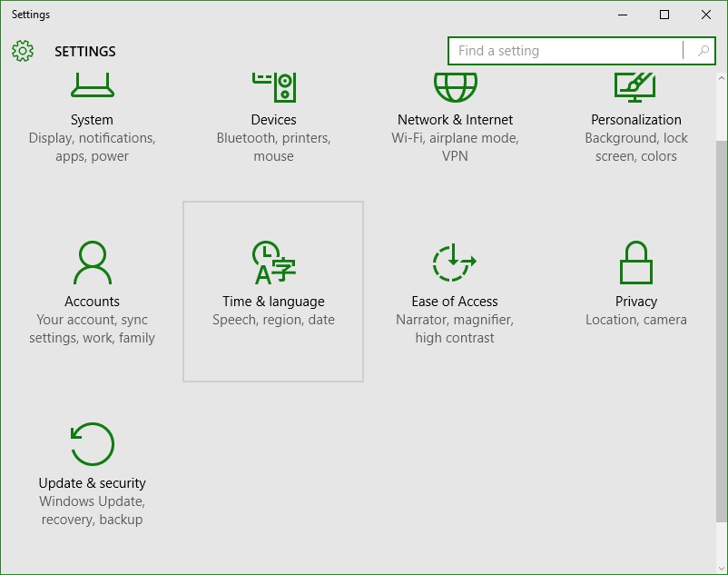Image resolution: width=728 pixels, height=575 pixels.
Task: Open the Time & language clock icon
Action: pyautogui.click(x=274, y=263)
